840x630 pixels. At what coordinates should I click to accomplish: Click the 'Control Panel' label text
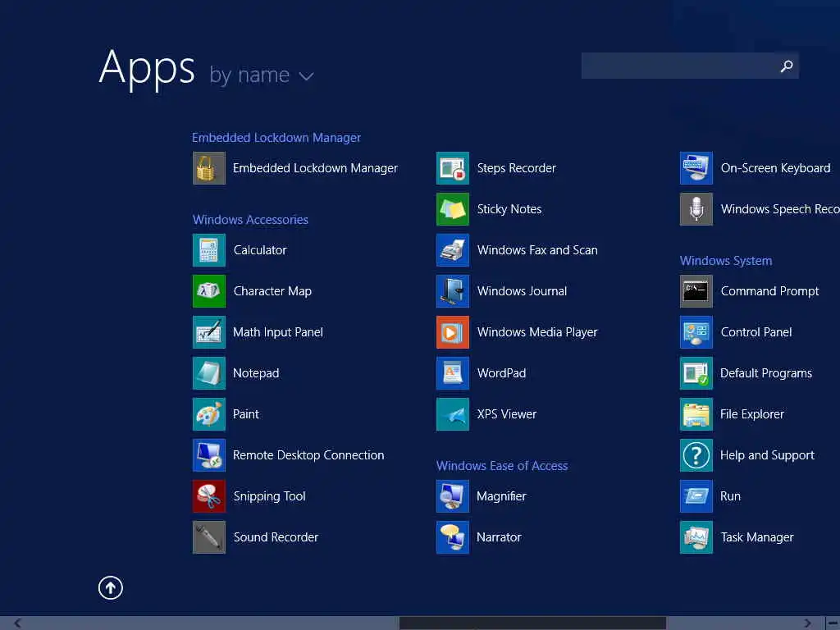756,332
